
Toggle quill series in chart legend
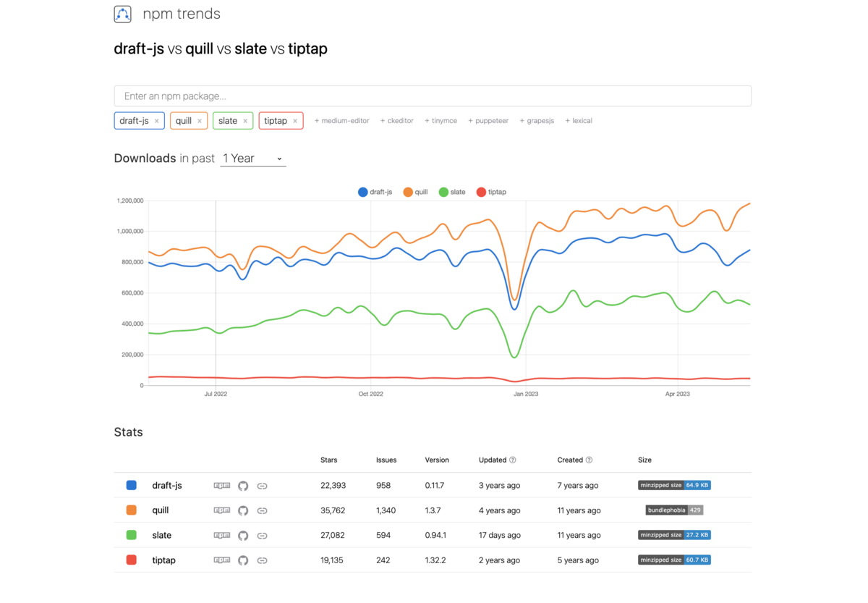coord(415,192)
